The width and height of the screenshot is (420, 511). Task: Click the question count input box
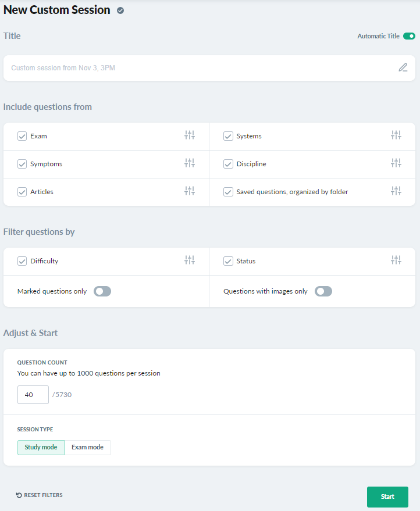pyautogui.click(x=33, y=395)
